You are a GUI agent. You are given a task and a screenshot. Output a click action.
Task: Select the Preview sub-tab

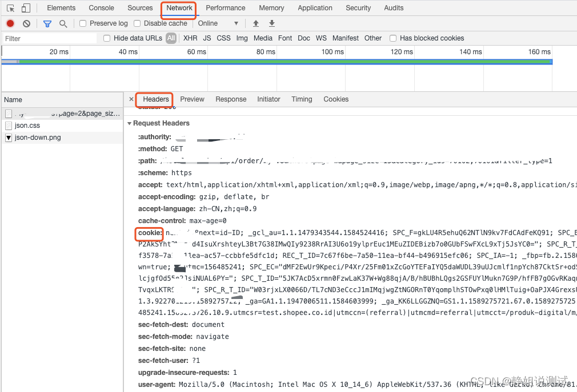click(192, 99)
